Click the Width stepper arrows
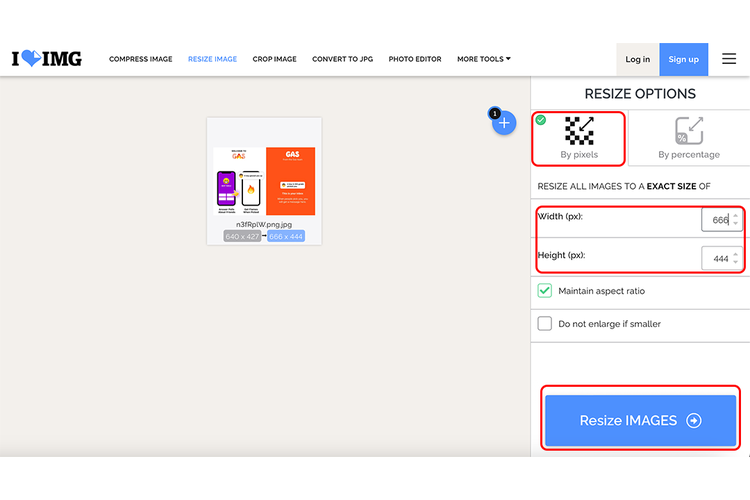750x500 pixels. pos(736,218)
